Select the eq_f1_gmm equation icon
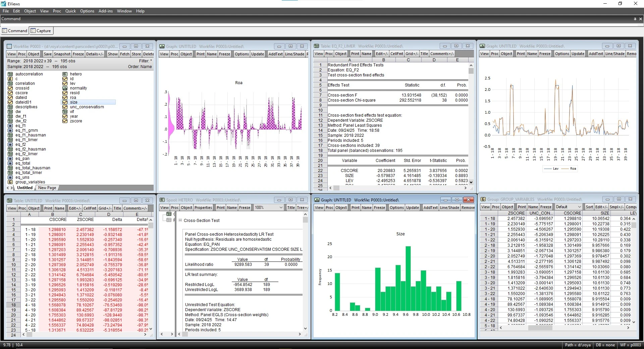Image resolution: width=644 pixels, height=349 pixels. coord(10,130)
